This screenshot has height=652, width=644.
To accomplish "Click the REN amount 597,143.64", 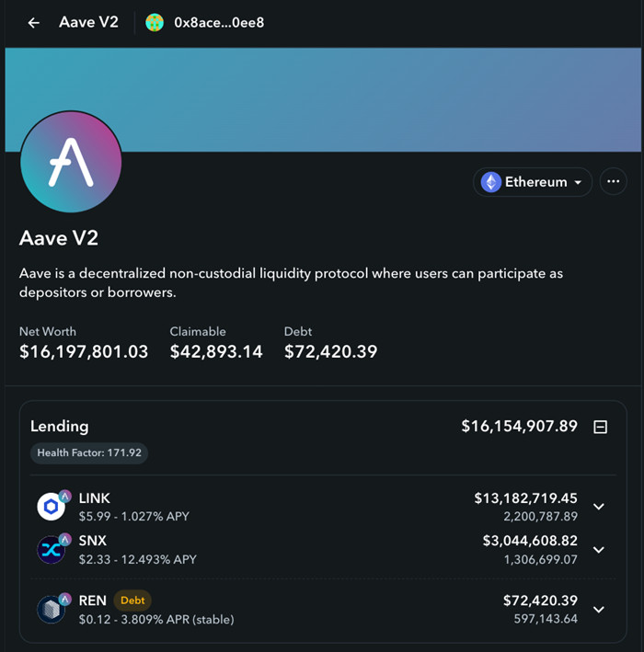I will click(546, 619).
